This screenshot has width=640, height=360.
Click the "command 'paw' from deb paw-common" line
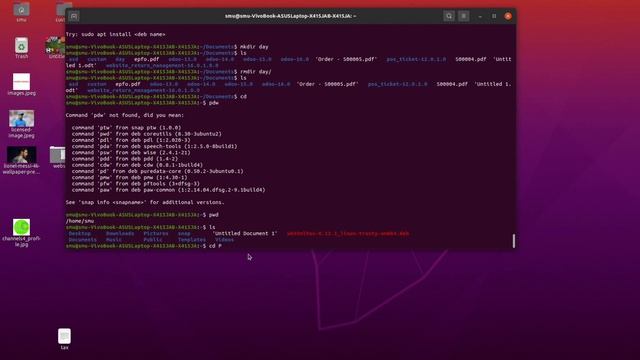169,190
